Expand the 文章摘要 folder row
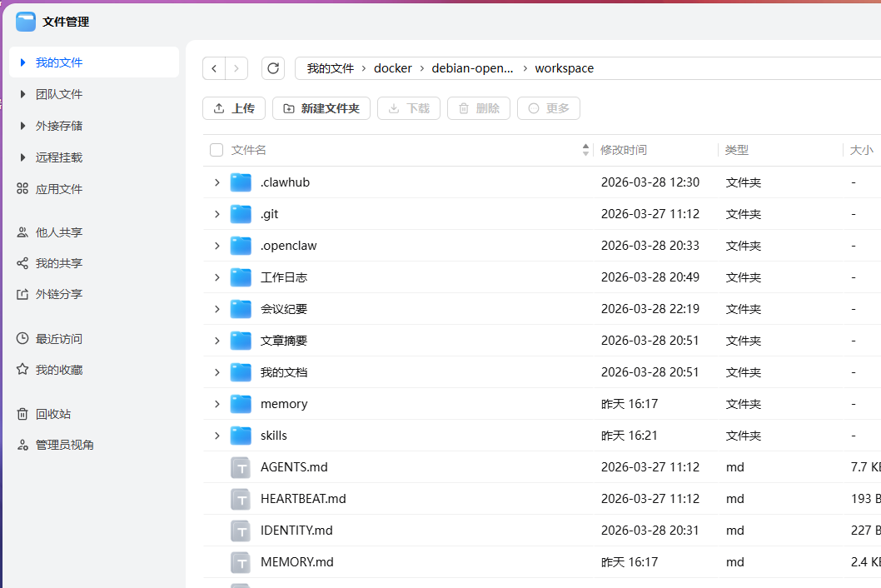The height and width of the screenshot is (588, 881). point(217,341)
